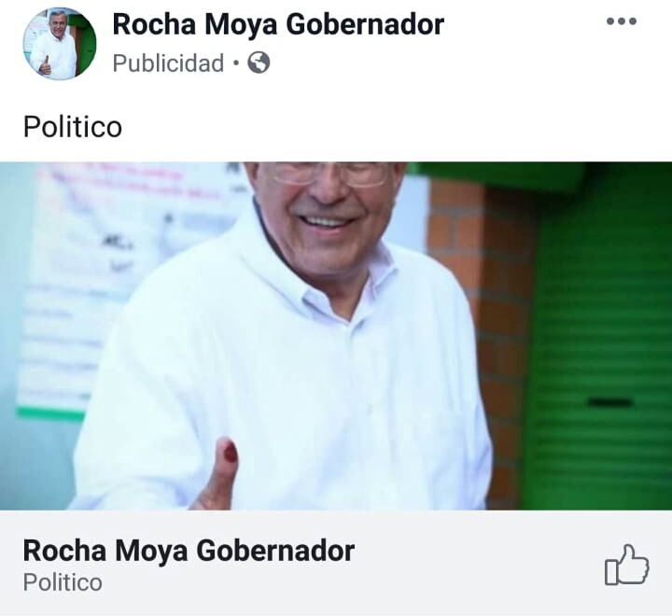672x616 pixels.
Task: Like the page with the thumbs-up icon
Action: pos(626,565)
